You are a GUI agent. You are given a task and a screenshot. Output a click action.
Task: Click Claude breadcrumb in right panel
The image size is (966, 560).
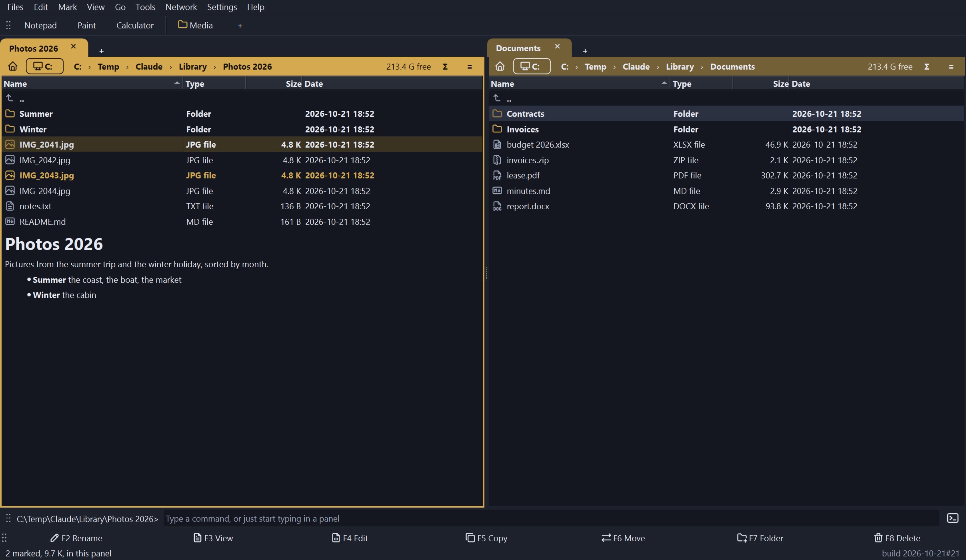point(636,66)
